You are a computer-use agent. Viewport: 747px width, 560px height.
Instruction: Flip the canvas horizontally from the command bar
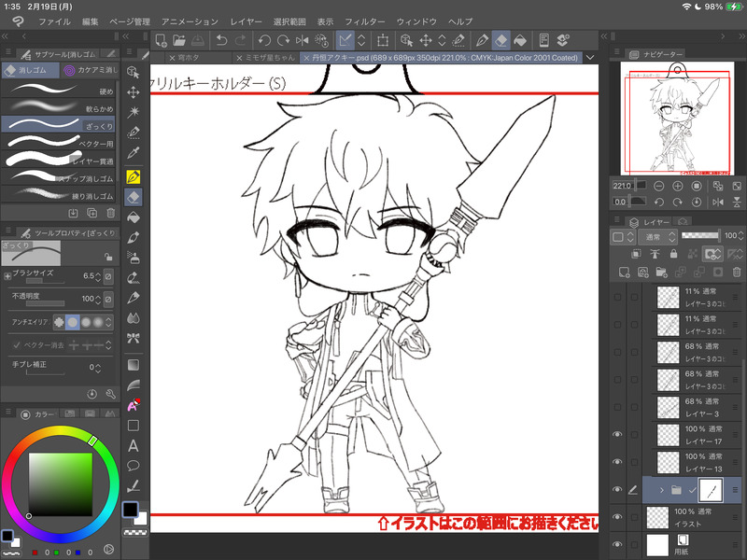[x=302, y=40]
